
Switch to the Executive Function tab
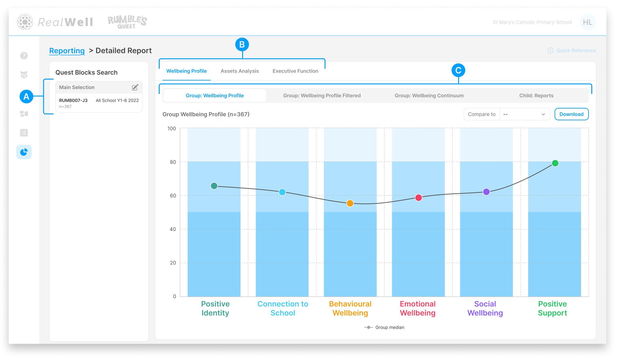point(295,71)
